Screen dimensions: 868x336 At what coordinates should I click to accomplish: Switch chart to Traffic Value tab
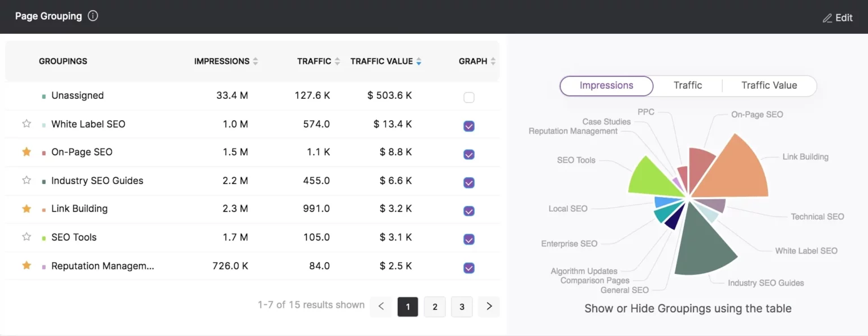click(769, 86)
